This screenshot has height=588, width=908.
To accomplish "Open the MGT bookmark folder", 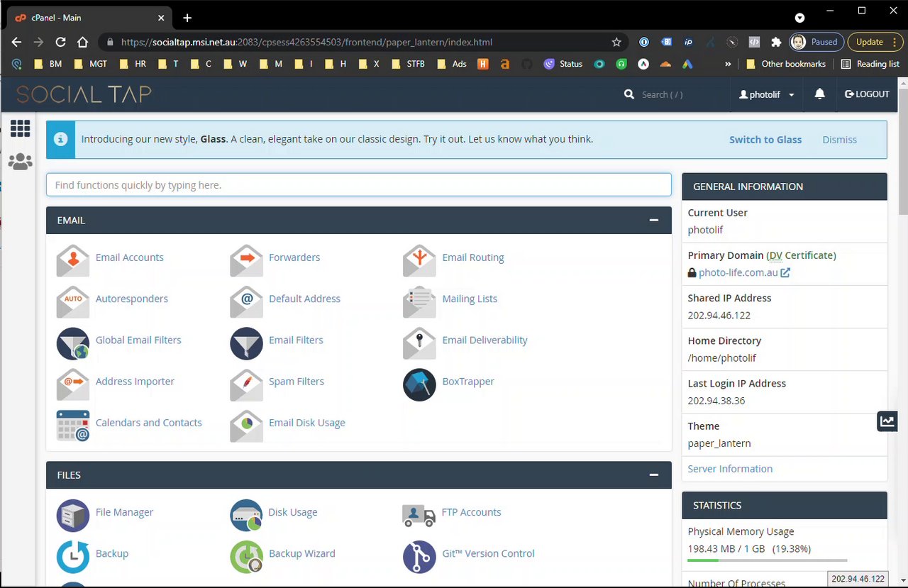I will click(x=91, y=64).
